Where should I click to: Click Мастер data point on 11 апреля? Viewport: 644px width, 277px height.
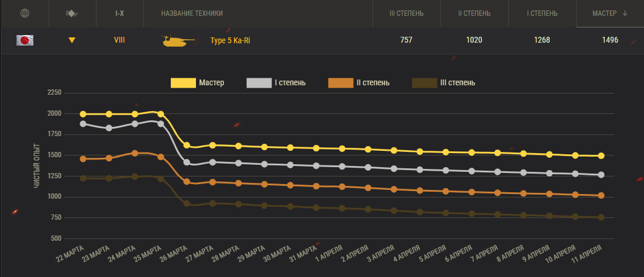click(601, 156)
